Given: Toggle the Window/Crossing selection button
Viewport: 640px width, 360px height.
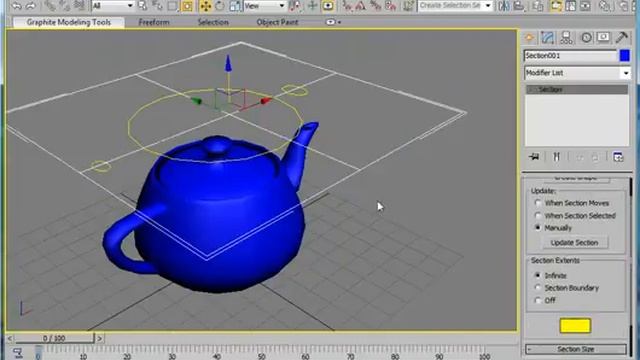Looking at the screenshot, I should click(x=187, y=6).
